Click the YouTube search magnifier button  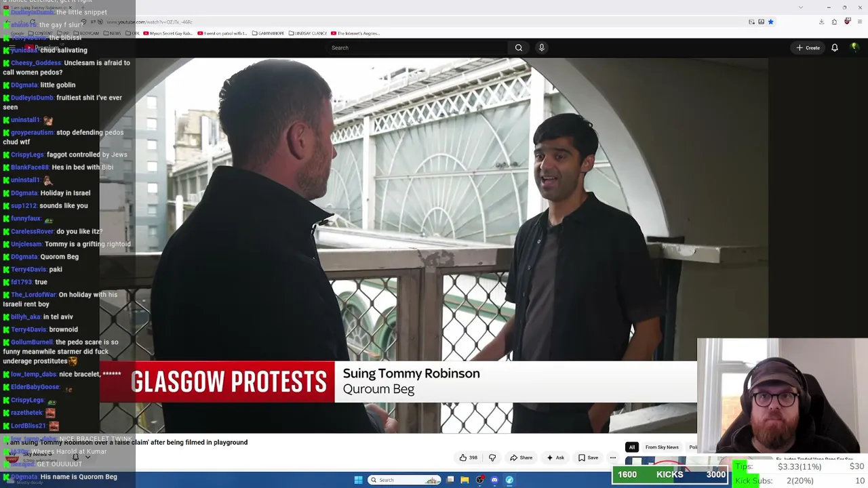tap(519, 47)
